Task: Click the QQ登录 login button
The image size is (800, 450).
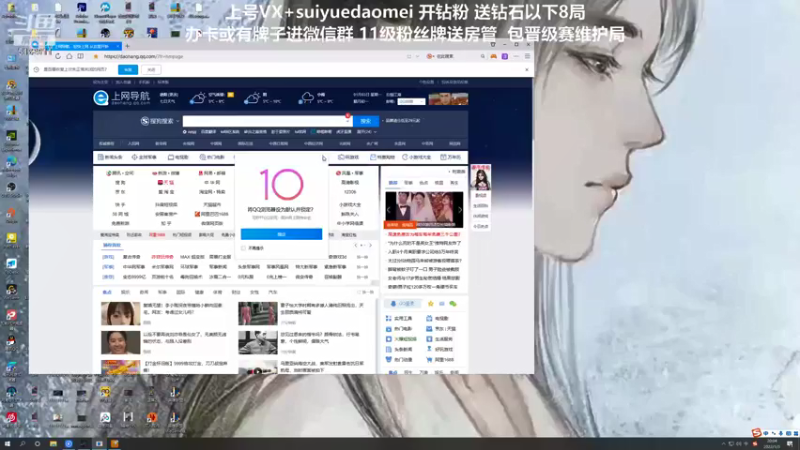Action: click(403, 304)
